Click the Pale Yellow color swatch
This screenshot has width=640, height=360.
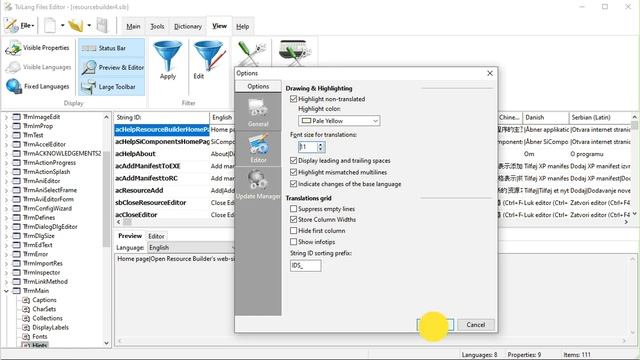coord(306,121)
